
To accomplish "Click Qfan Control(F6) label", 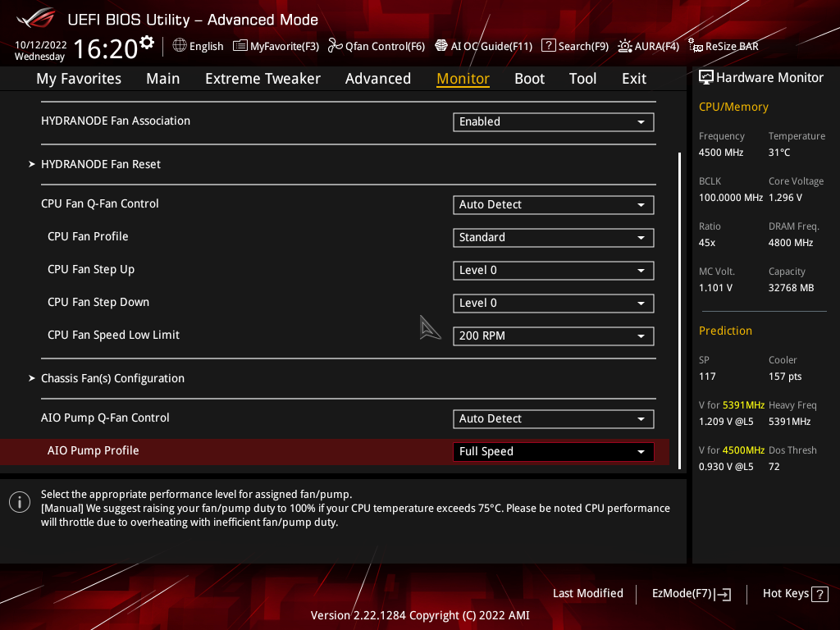I will pyautogui.click(x=386, y=47).
